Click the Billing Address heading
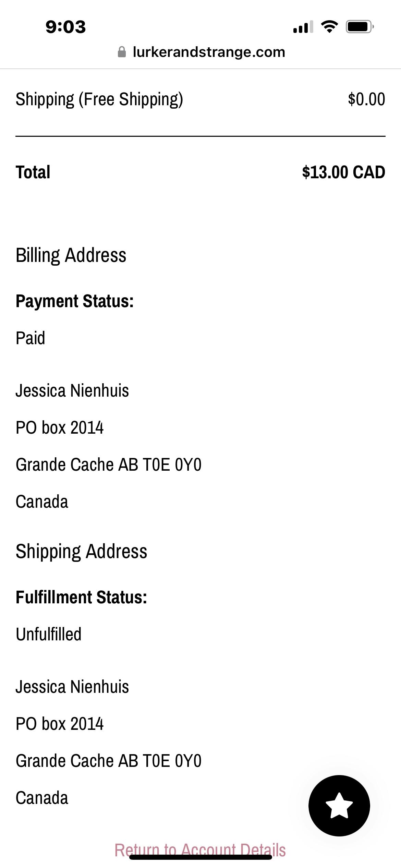This screenshot has height=868, width=401. coord(71,255)
